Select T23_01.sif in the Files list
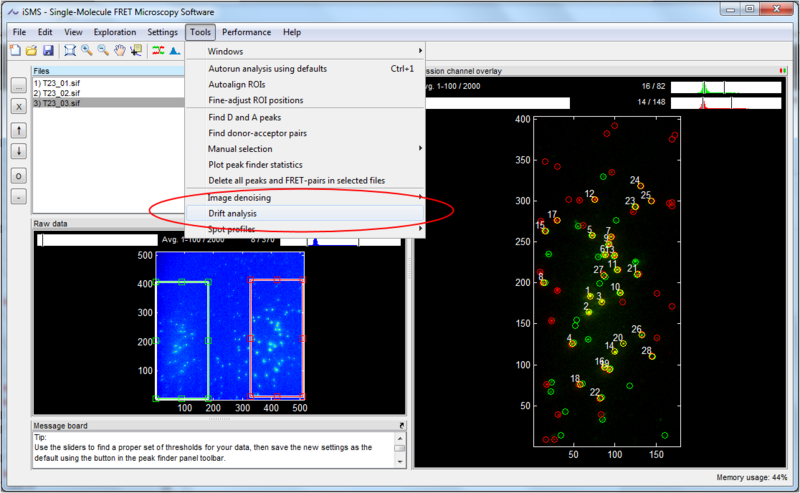Image resolution: width=800 pixels, height=493 pixels. coord(56,81)
